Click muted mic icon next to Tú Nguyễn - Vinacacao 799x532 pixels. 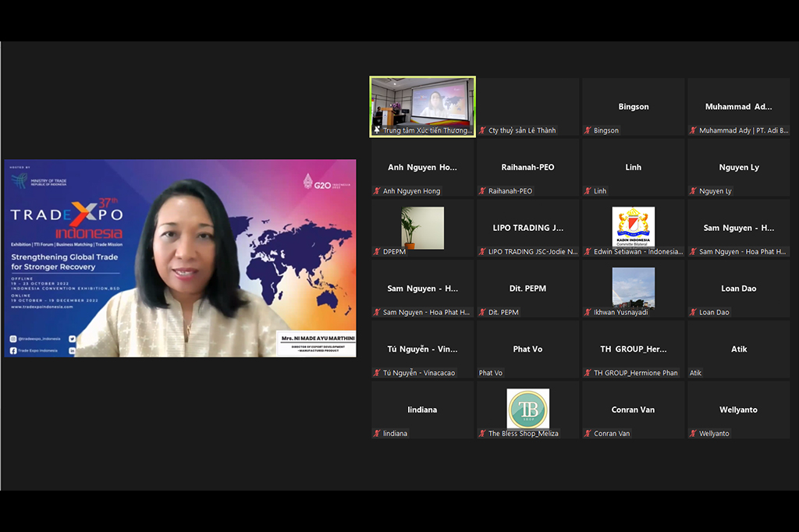[377, 373]
